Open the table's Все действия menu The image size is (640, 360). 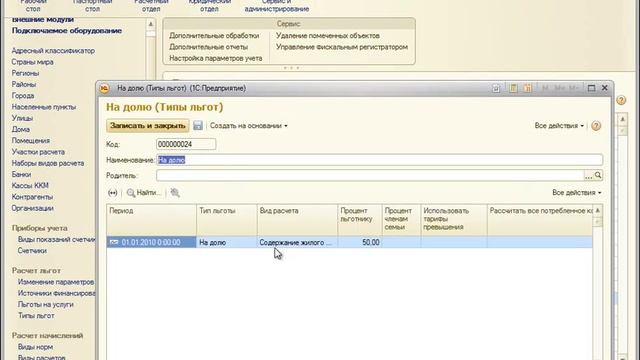577,193
